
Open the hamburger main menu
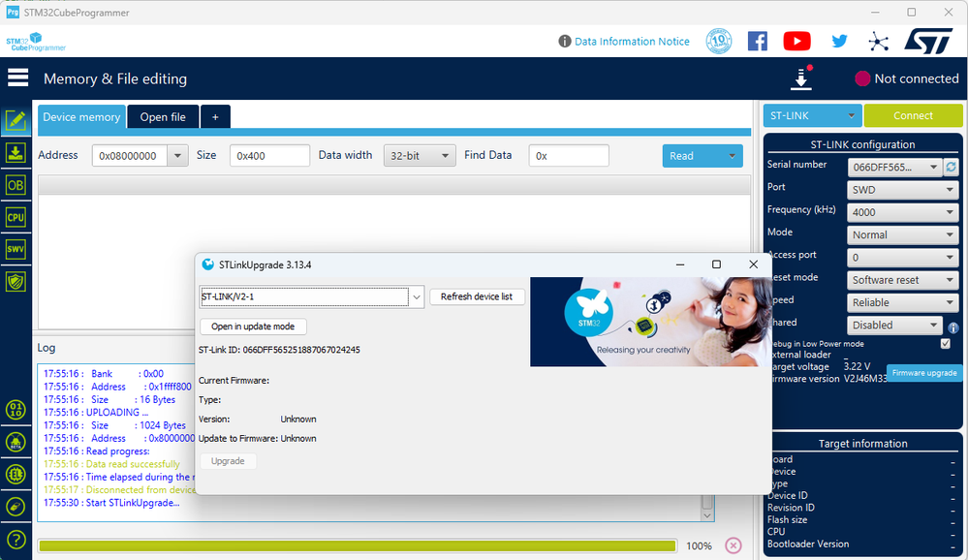tap(17, 78)
